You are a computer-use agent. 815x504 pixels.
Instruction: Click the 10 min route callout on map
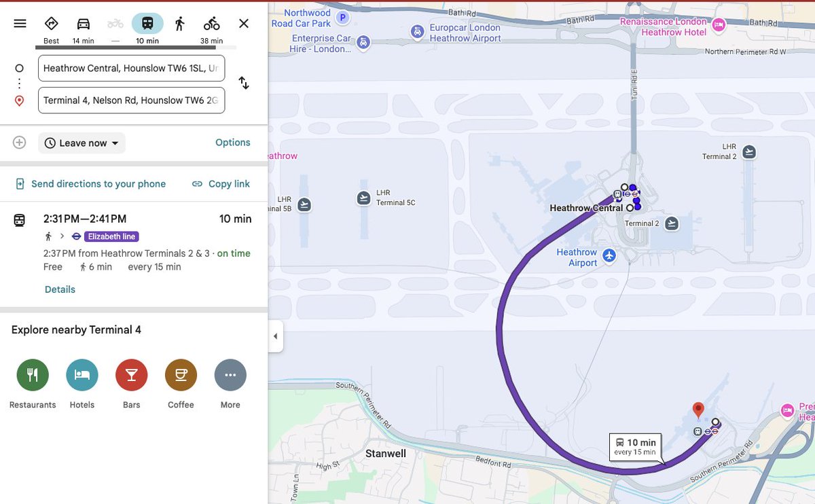(636, 446)
